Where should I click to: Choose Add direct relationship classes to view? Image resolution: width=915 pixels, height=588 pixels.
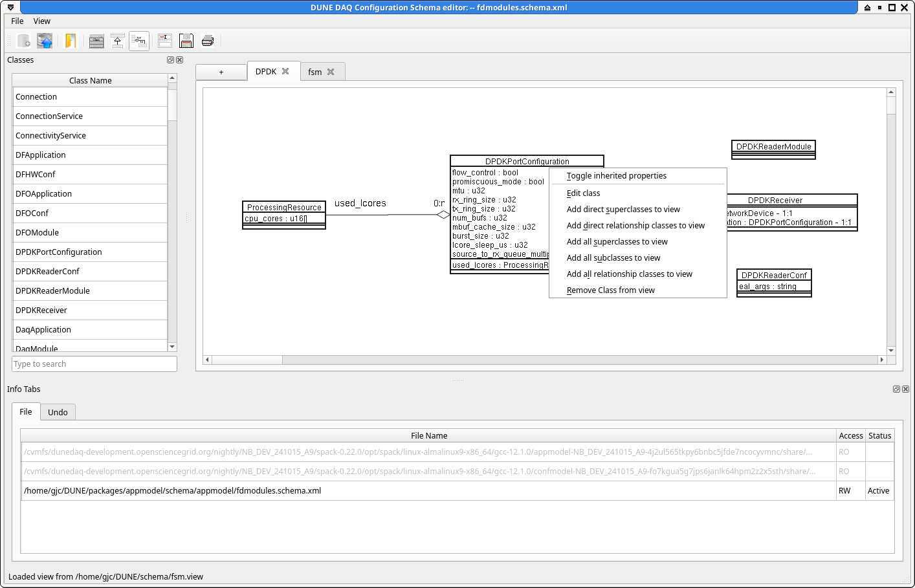[x=637, y=226]
